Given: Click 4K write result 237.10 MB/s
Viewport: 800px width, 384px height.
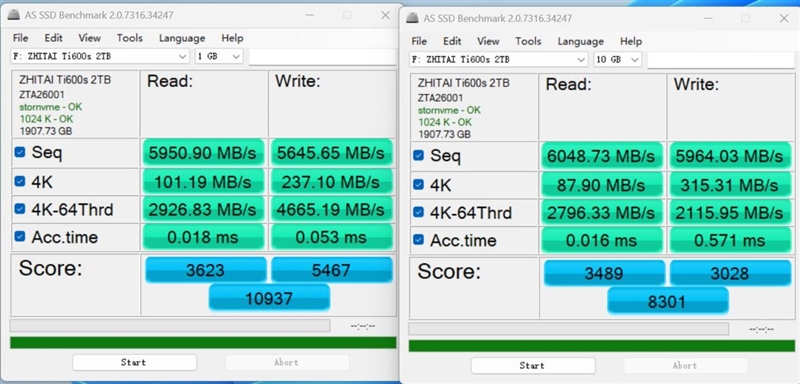Looking at the screenshot, I should (x=332, y=181).
